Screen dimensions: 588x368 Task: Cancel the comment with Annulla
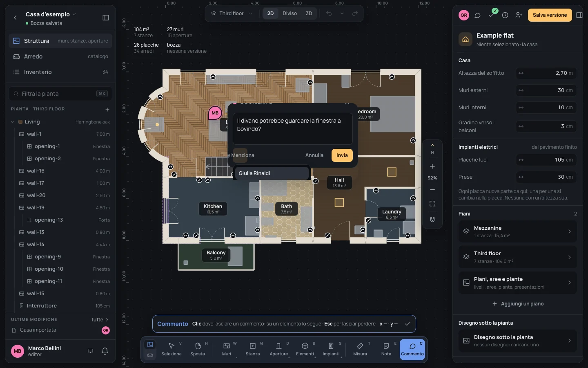(314, 155)
